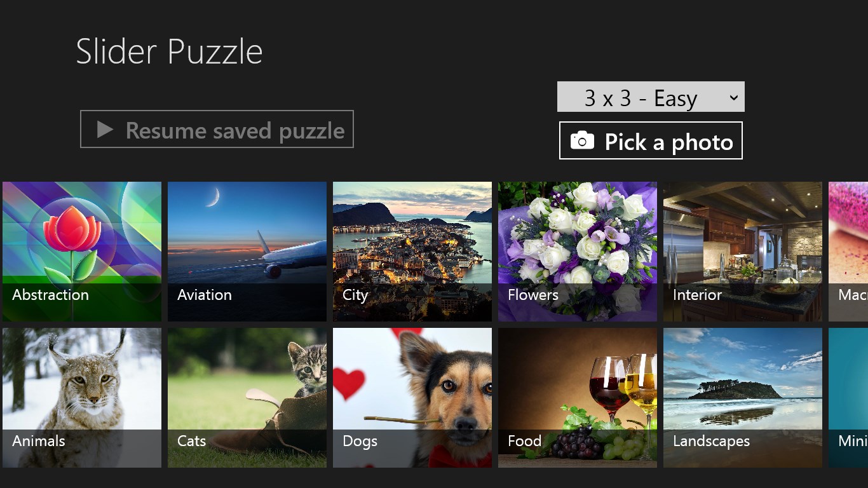868x488 pixels.
Task: Open the Animals lynx puzzle
Action: pyautogui.click(x=81, y=398)
